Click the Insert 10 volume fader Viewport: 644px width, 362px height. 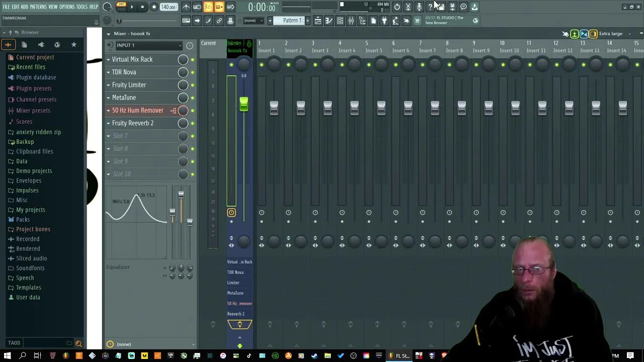pyautogui.click(x=515, y=108)
